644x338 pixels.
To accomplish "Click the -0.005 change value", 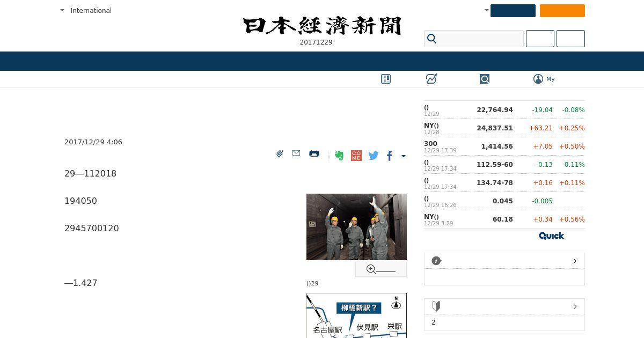I will coord(542,201).
